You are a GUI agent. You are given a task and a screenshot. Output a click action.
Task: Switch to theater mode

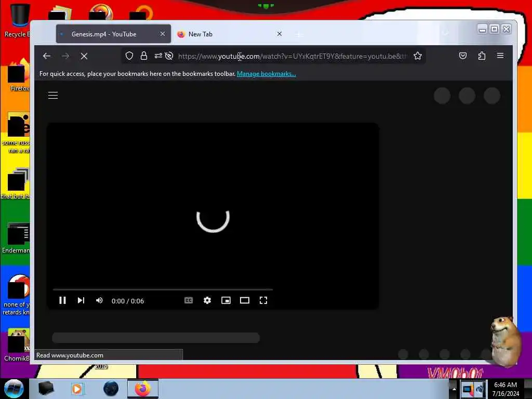pos(245,300)
